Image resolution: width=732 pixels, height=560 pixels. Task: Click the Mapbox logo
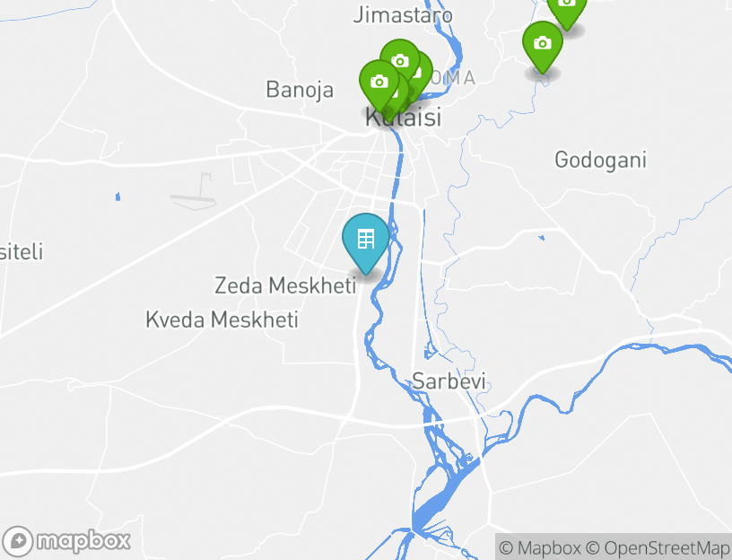point(66,541)
